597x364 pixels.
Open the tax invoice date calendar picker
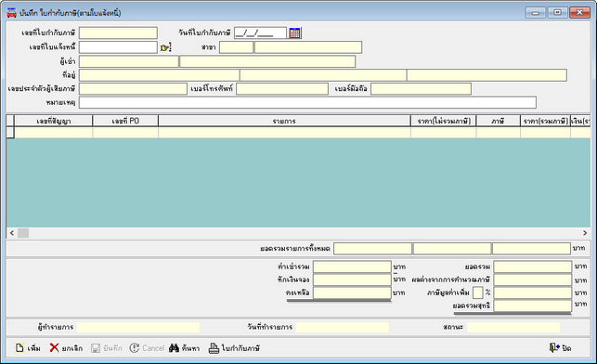(x=294, y=33)
